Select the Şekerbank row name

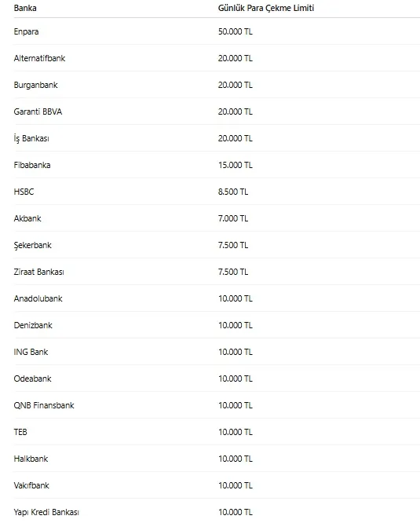[32, 246]
